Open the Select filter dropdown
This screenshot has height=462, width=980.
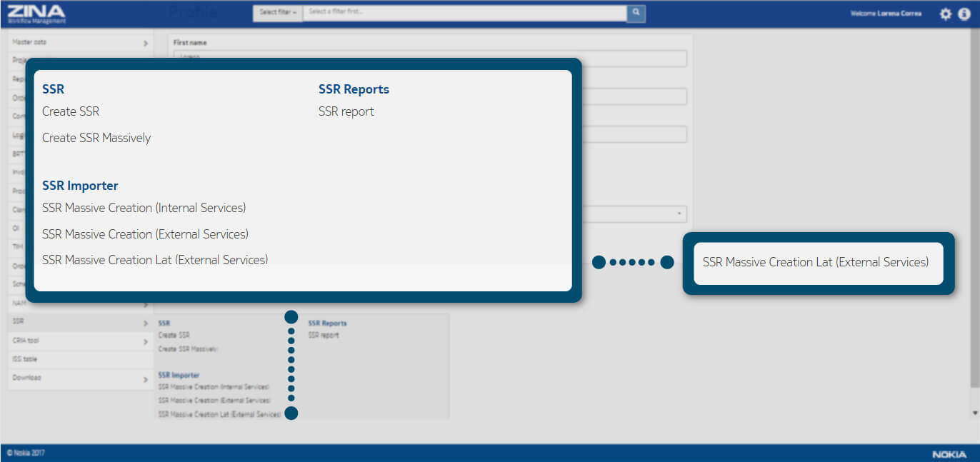pyautogui.click(x=278, y=13)
